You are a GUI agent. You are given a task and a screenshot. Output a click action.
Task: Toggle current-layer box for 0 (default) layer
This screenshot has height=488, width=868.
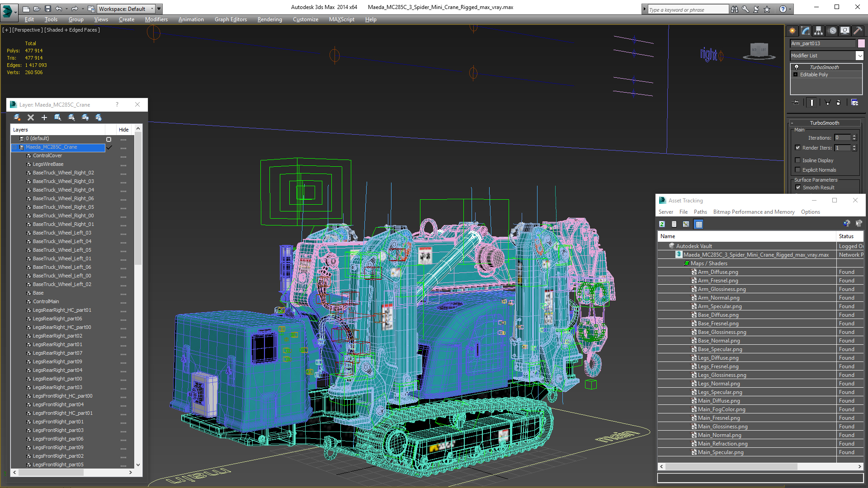pos(108,139)
